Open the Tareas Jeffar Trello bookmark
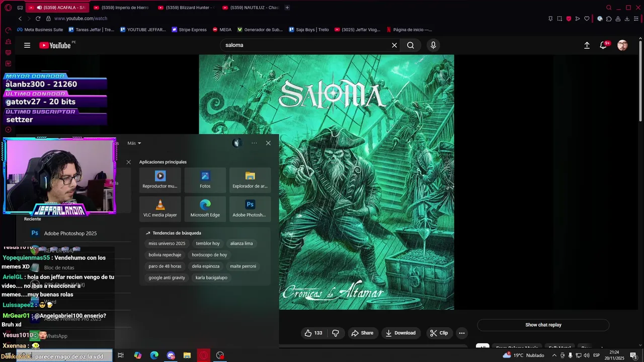The height and width of the screenshot is (362, 644). click(x=91, y=30)
